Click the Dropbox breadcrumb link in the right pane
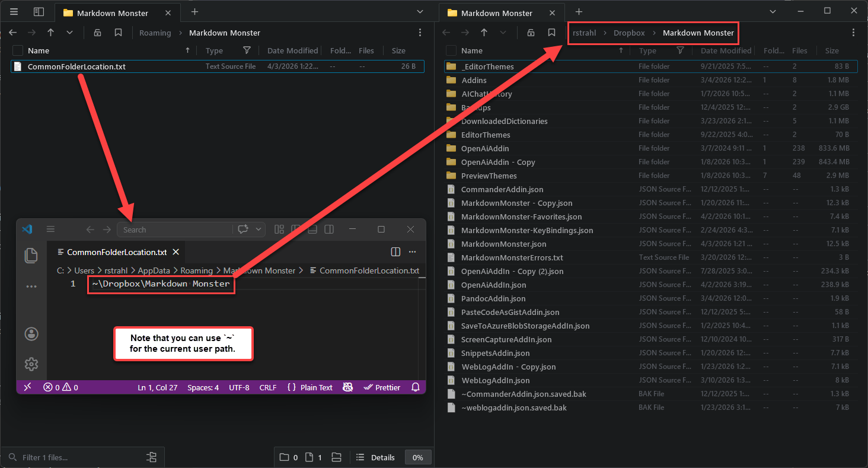The height and width of the screenshot is (468, 868). (629, 33)
